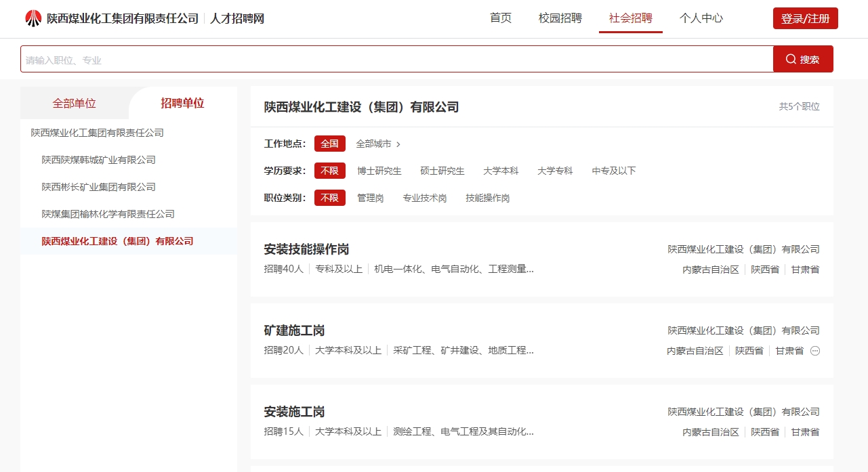Select the 大学本科 education filter
This screenshot has width=868, height=472.
tap(501, 171)
